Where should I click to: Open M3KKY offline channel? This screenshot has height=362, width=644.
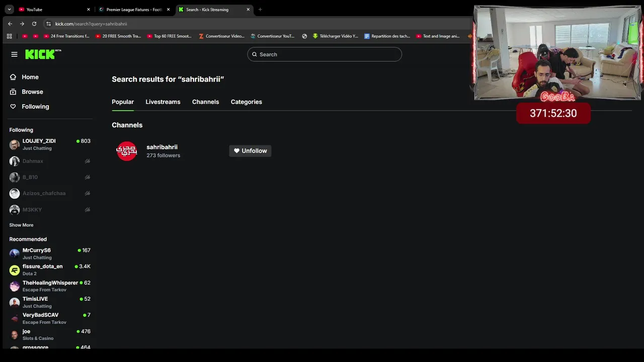[x=50, y=210]
